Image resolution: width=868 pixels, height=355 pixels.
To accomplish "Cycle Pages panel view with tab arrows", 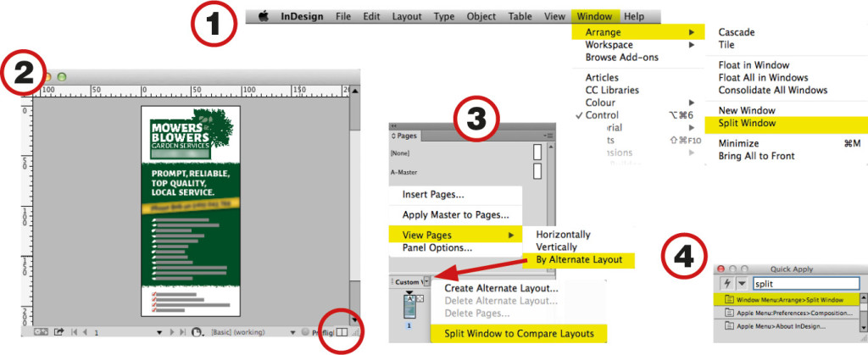I will 393,136.
